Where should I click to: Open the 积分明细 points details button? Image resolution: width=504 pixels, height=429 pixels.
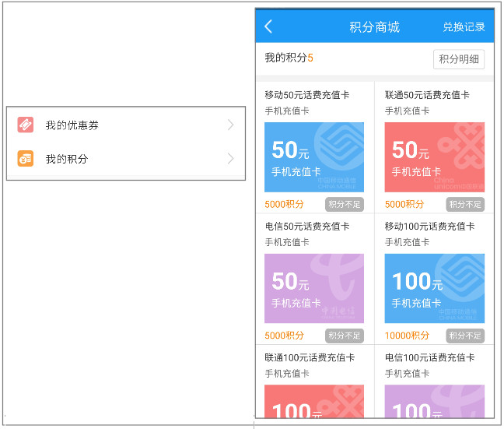459,59
